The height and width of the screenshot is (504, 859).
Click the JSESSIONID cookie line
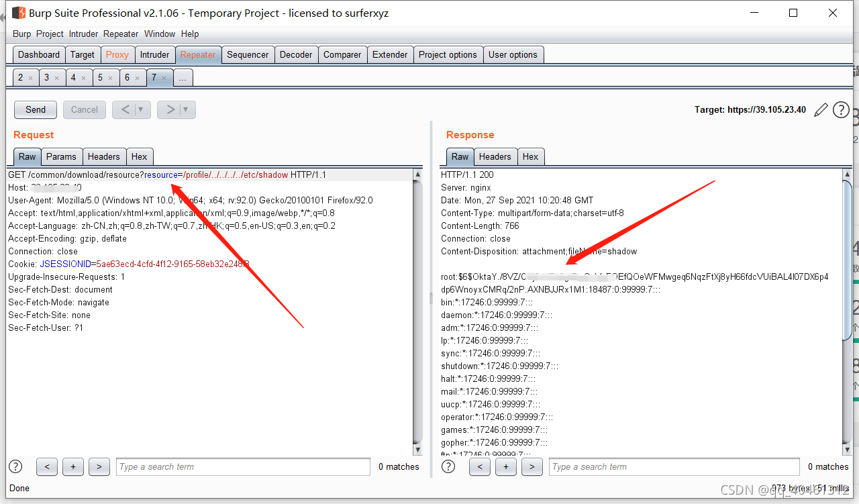129,264
